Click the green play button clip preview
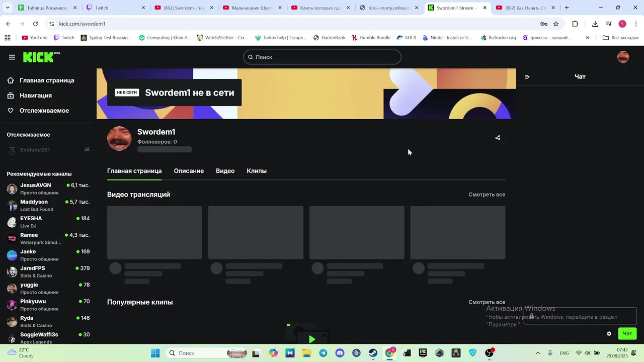Image resolution: width=644 pixels, height=362 pixels. click(312, 339)
